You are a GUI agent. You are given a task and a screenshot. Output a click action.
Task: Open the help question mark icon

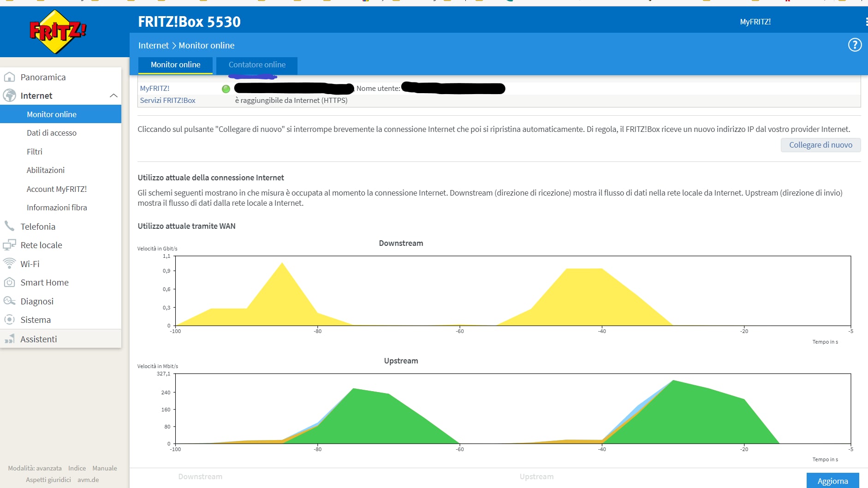coord(855,45)
